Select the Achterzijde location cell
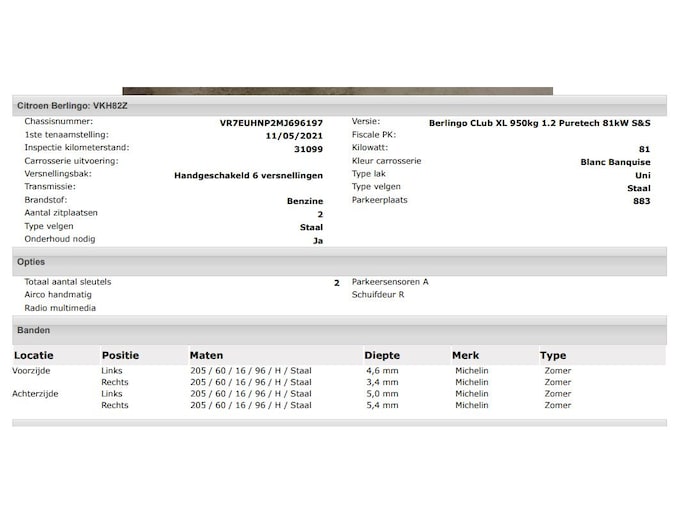This screenshot has height=513, width=685. [x=35, y=394]
